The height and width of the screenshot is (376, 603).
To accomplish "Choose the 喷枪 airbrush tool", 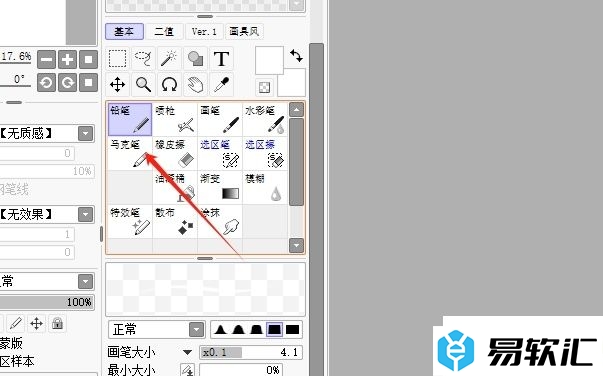I will tap(175, 119).
